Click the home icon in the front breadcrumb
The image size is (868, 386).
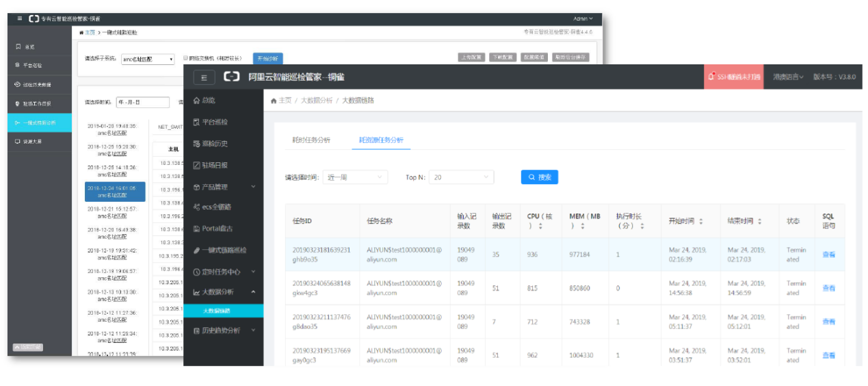274,101
